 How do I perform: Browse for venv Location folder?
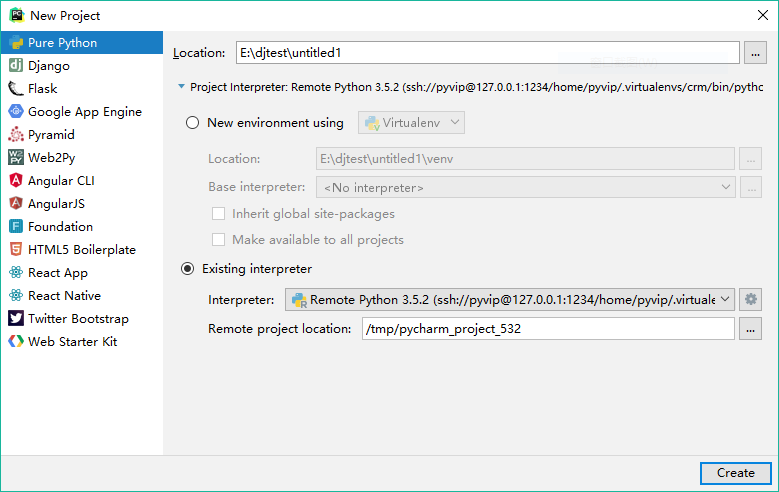[751, 159]
